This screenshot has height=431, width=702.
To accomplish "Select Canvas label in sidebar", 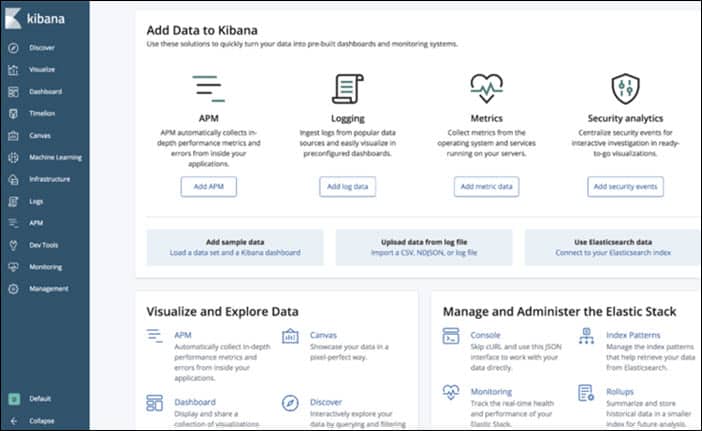I will tap(40, 136).
